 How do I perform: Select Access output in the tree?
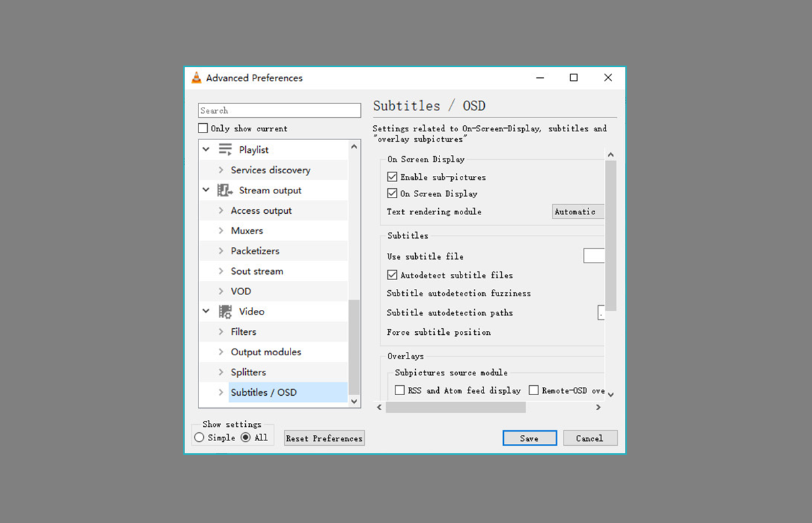pos(261,210)
